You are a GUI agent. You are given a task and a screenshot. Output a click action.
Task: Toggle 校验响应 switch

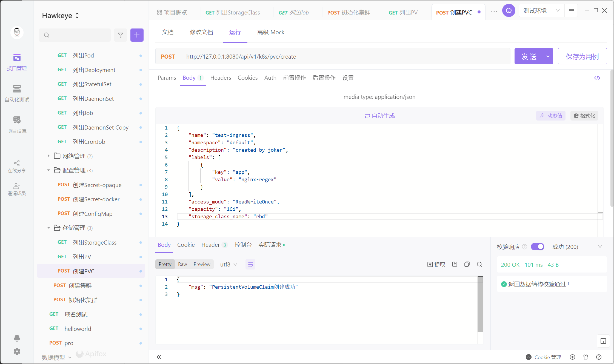point(538,247)
